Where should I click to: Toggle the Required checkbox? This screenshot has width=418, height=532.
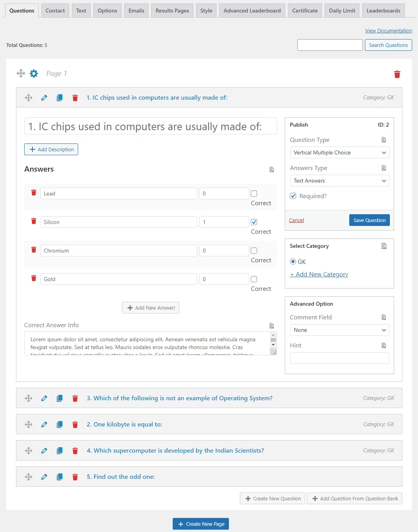pyautogui.click(x=293, y=196)
